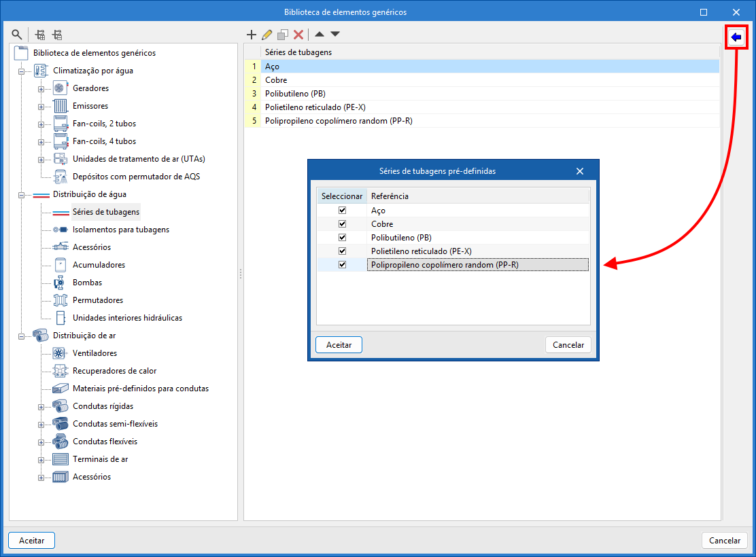756x557 pixels.
Task: Click Cancelar in the main library window
Action: 725,541
